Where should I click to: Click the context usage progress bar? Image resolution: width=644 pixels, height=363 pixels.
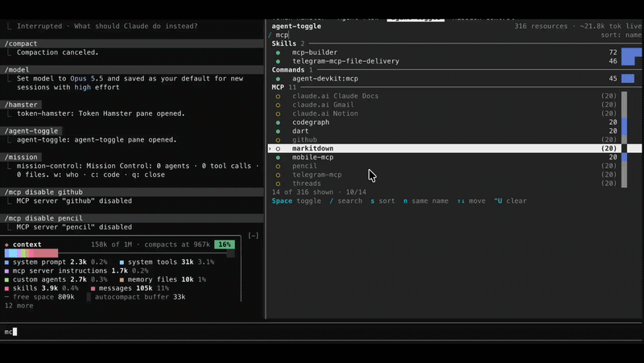click(x=119, y=253)
